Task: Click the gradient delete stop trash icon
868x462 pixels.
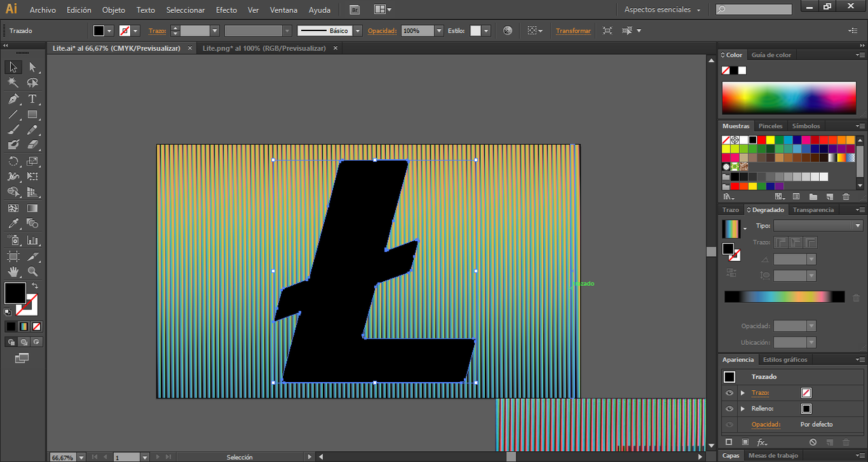Action: coord(856,297)
